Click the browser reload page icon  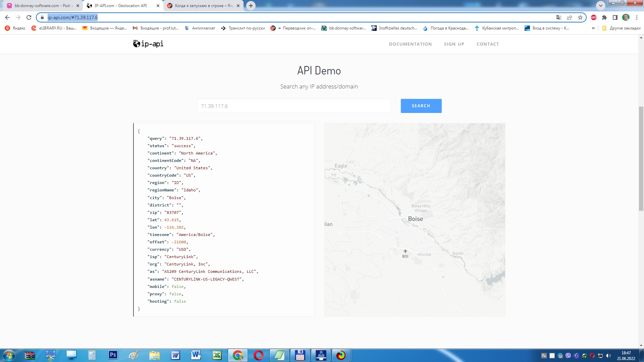29,17
